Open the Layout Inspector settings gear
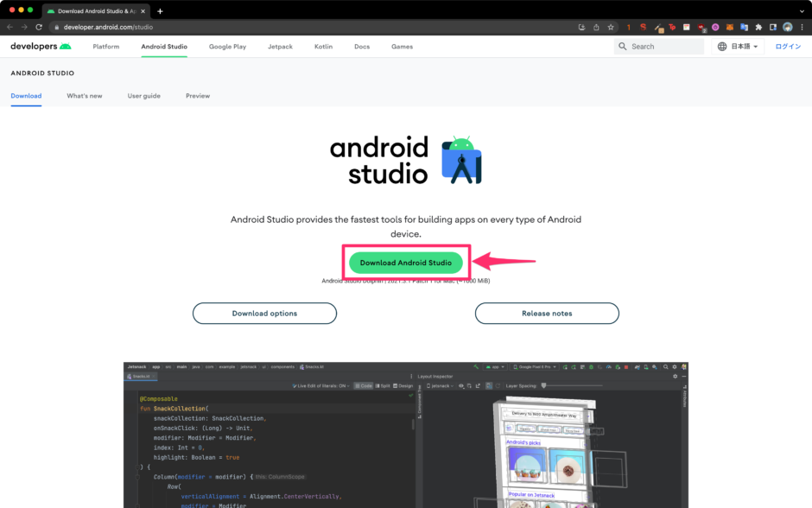The height and width of the screenshot is (508, 812). tap(675, 376)
